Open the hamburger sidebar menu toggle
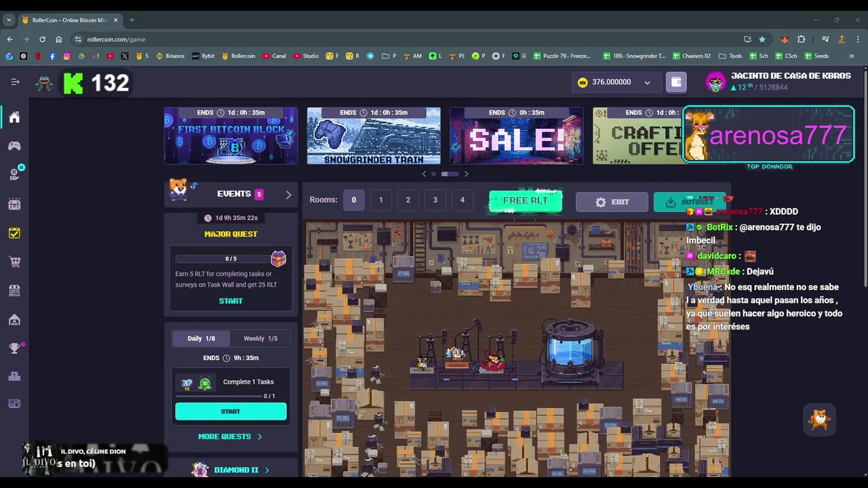Screen dimensions: 868x488 [x=15, y=82]
